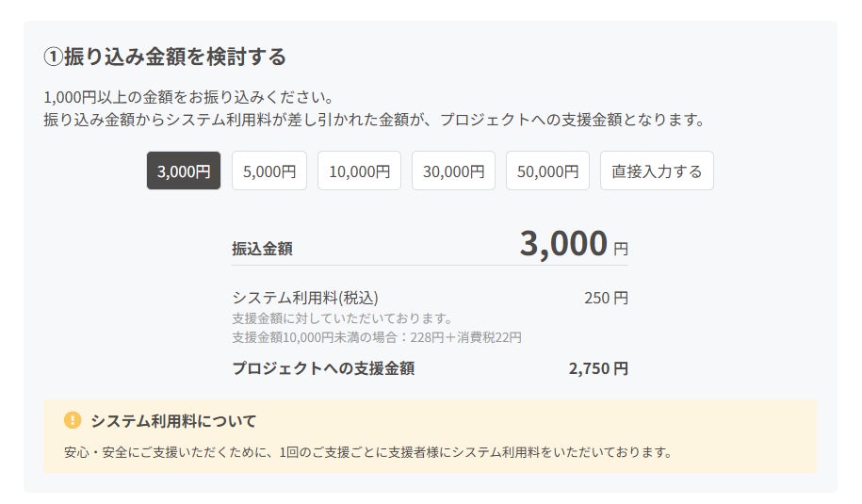Click the 振込金額 label
This screenshot has width=862, height=504.
262,249
